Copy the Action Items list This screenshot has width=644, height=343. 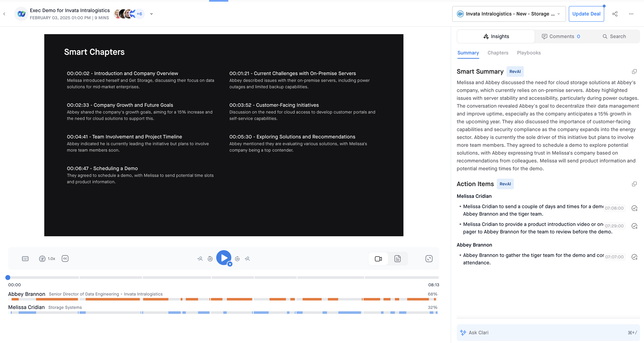[634, 184]
